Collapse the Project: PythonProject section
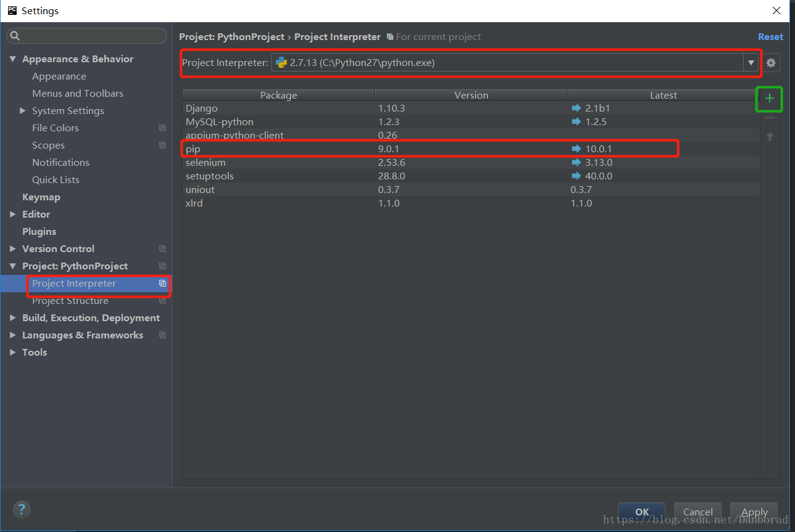Screen dimensions: 795x532 point(12,266)
